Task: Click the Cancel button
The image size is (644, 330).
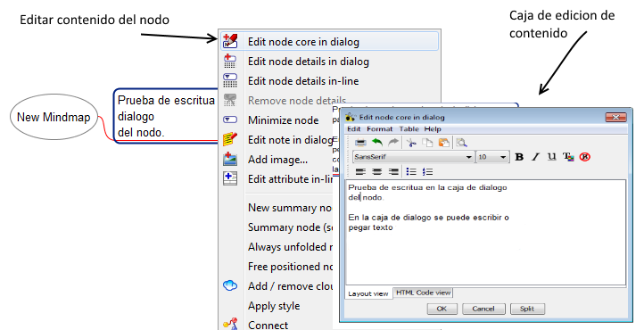Action: tap(483, 309)
